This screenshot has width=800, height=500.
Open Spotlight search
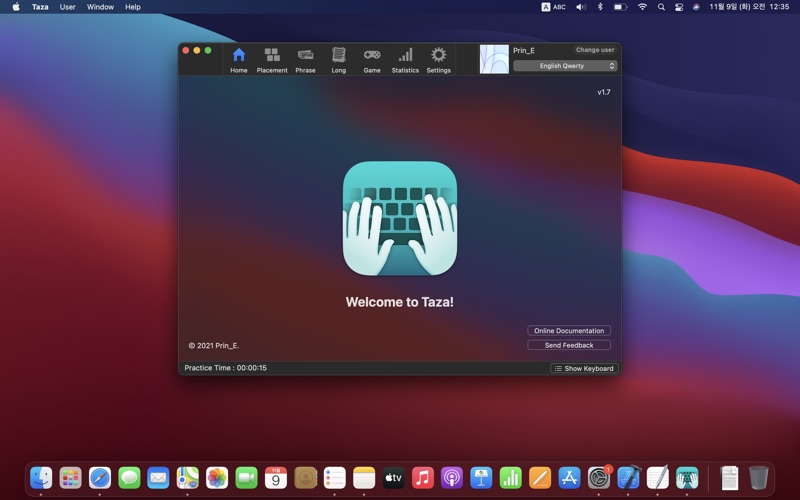661,7
